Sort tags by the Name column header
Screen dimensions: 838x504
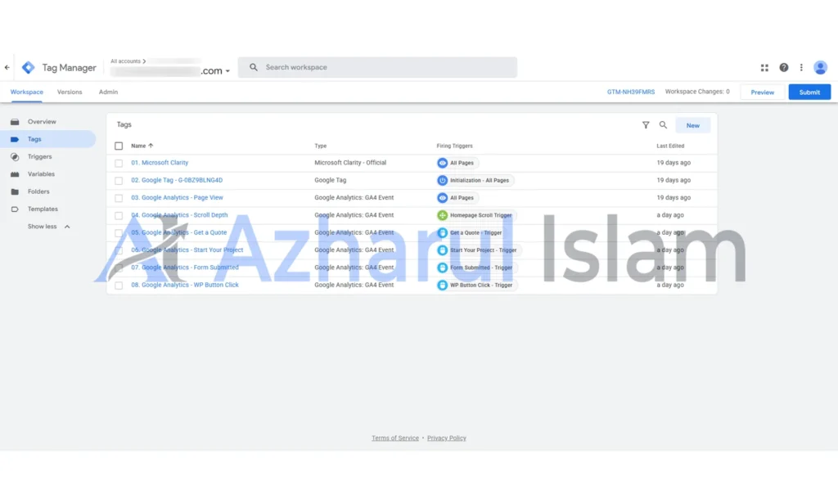point(142,146)
